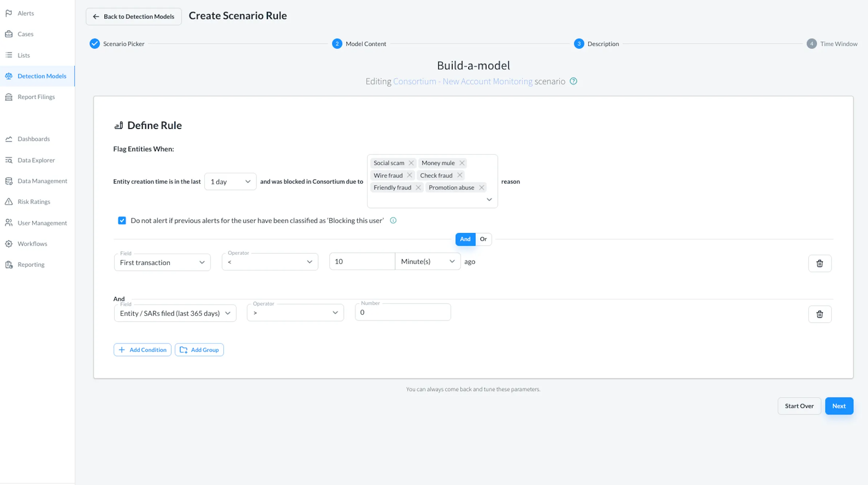Open the '1 day' creation time dropdown

230,181
